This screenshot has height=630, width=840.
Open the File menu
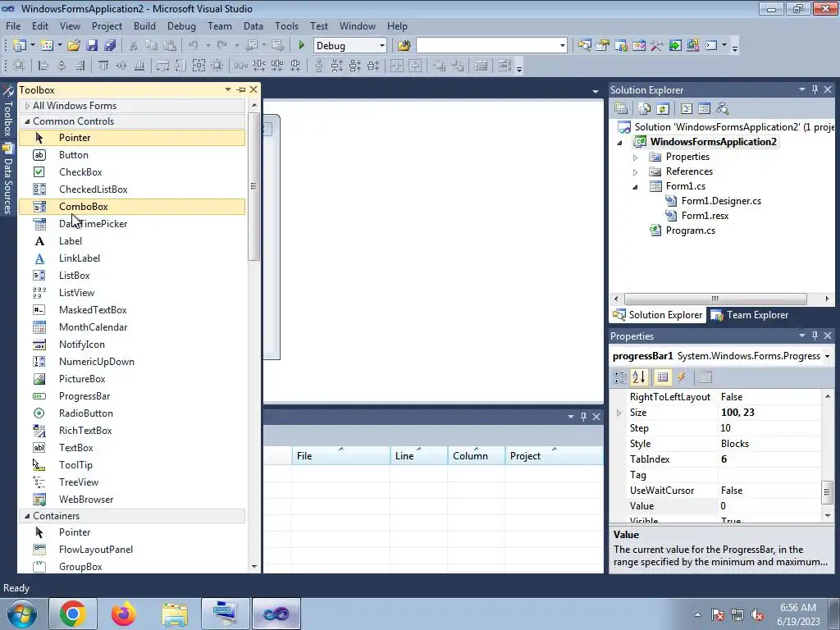[x=13, y=25]
